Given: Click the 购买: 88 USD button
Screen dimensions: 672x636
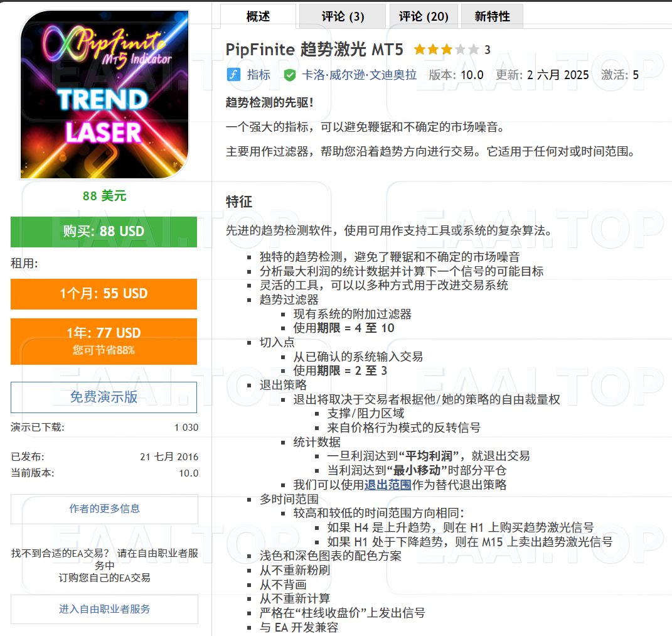Looking at the screenshot, I should [104, 232].
